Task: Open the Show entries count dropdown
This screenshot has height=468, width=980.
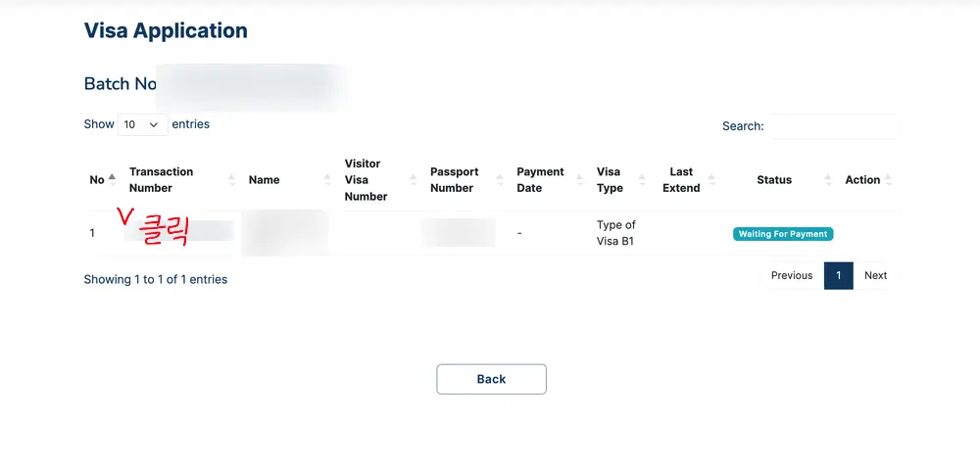Action: pos(142,124)
